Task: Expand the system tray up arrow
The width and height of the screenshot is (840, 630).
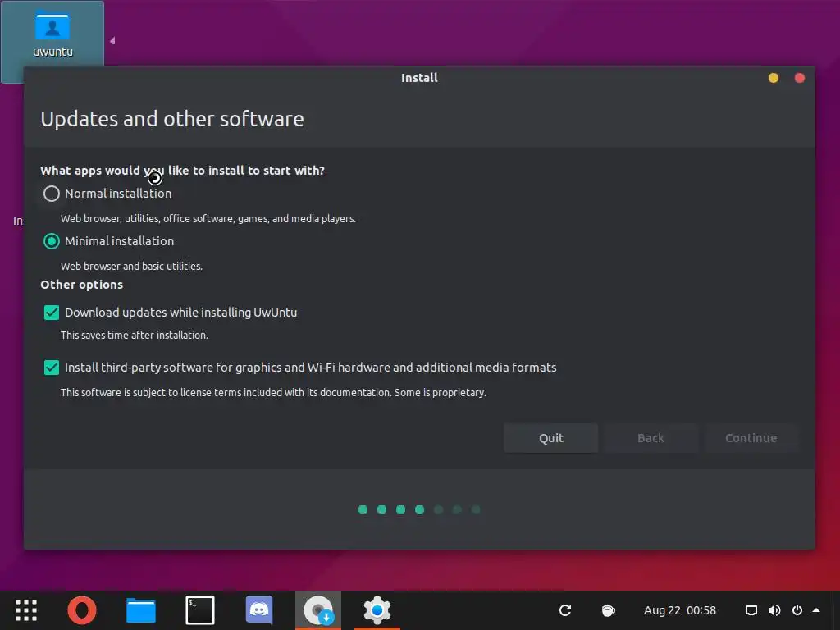Action: 816,610
